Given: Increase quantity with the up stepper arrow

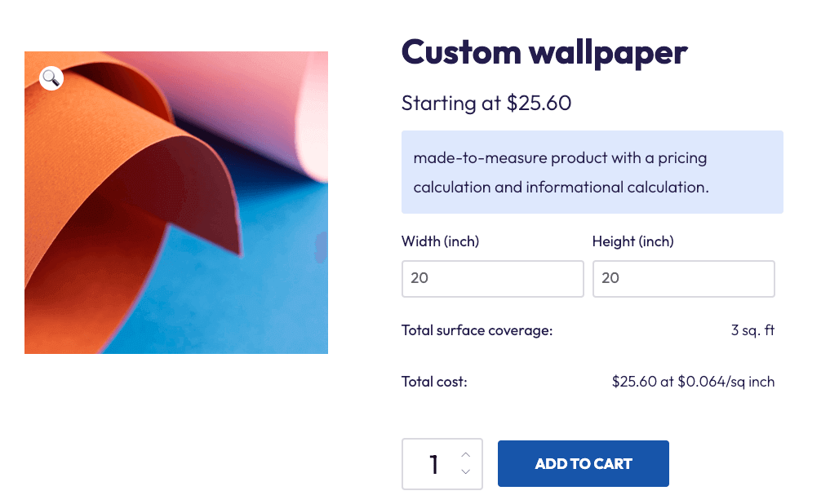Looking at the screenshot, I should tap(465, 454).
